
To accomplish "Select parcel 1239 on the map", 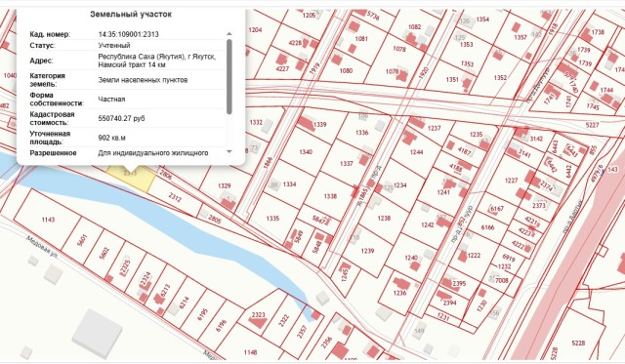I will (367, 251).
